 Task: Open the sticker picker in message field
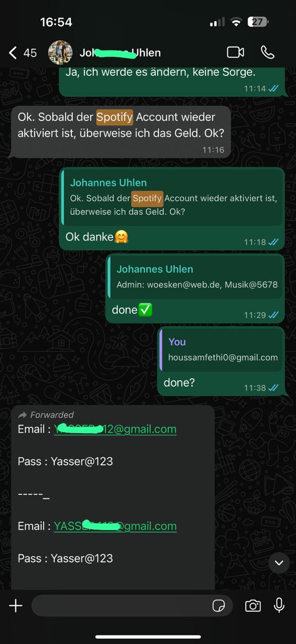click(x=219, y=606)
